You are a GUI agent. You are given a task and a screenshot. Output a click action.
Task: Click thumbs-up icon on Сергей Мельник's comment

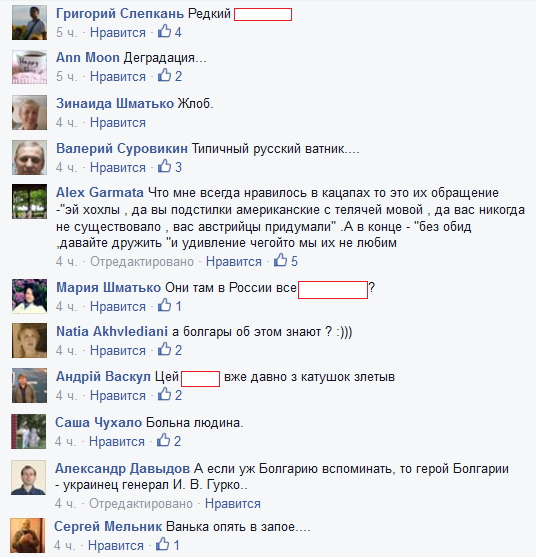click(163, 544)
